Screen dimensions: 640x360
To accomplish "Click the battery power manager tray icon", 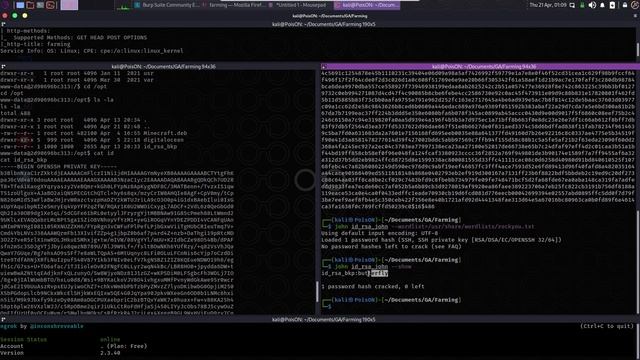I will [x=612, y=5].
